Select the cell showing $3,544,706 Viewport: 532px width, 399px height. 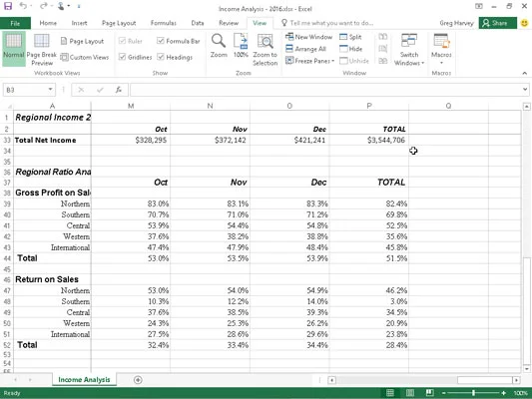point(369,140)
